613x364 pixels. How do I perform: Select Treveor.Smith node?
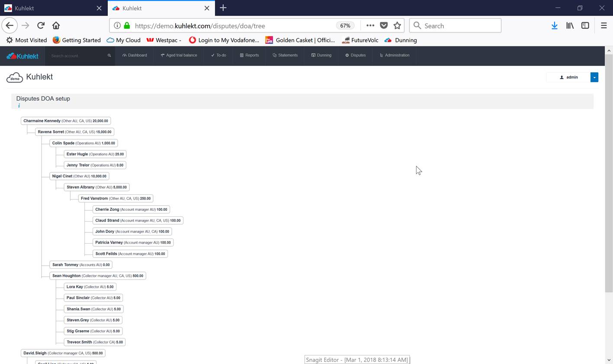coord(95,342)
